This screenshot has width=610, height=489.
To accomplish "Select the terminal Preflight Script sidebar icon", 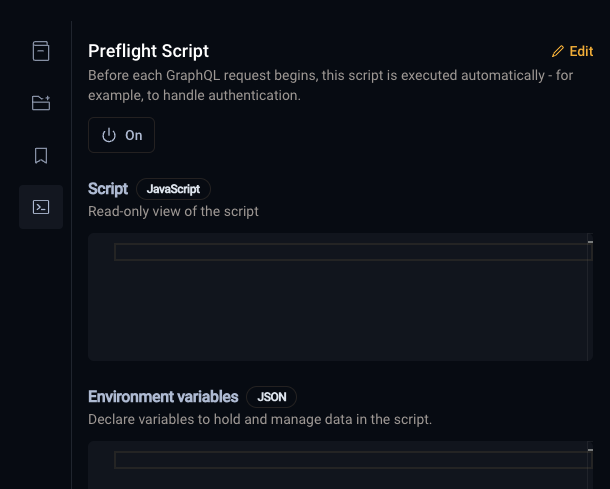I will pos(41,207).
